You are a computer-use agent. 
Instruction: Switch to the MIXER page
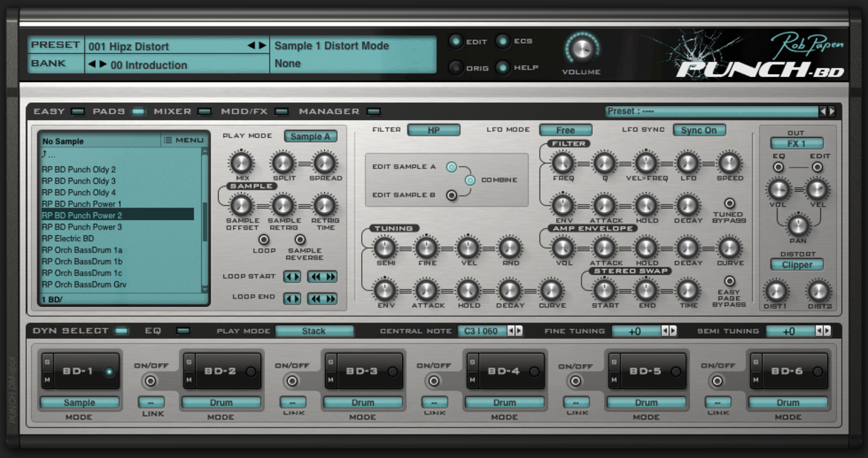204,111
